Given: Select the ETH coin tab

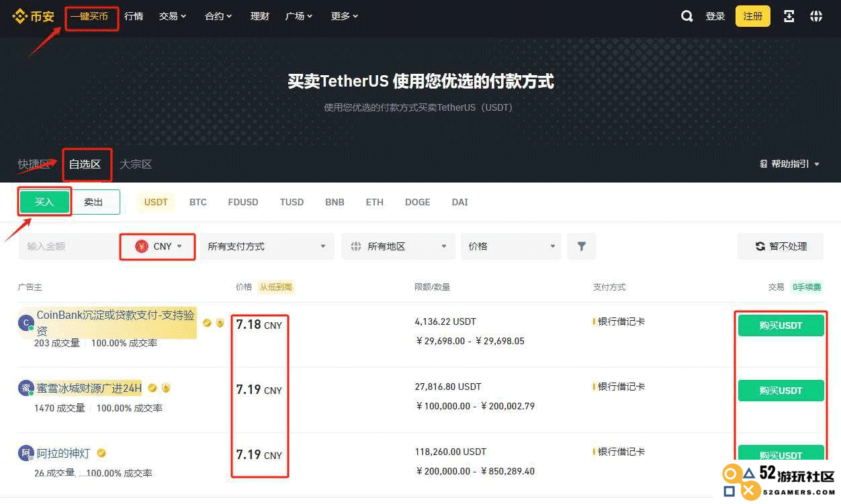Looking at the screenshot, I should 375,202.
